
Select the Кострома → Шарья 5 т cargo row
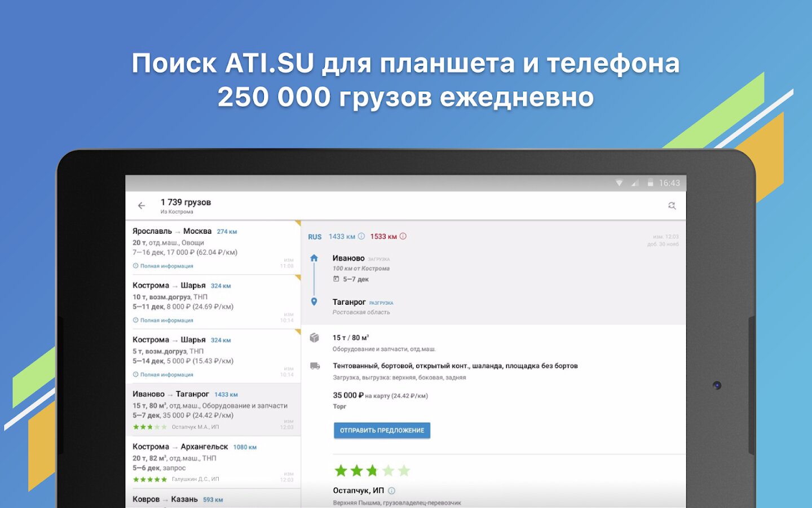click(213, 356)
